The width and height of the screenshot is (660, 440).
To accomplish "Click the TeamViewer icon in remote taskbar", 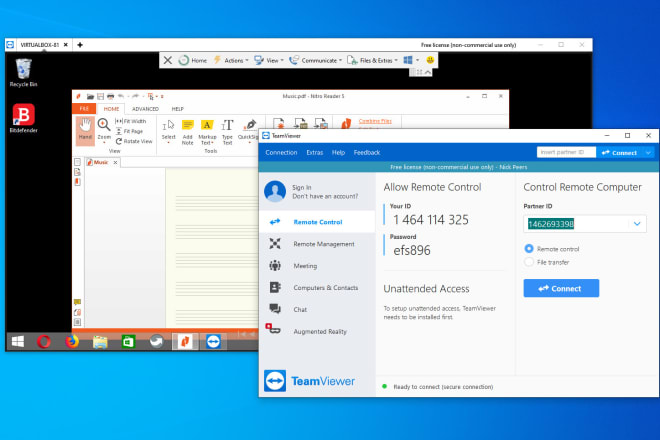I will click(213, 341).
